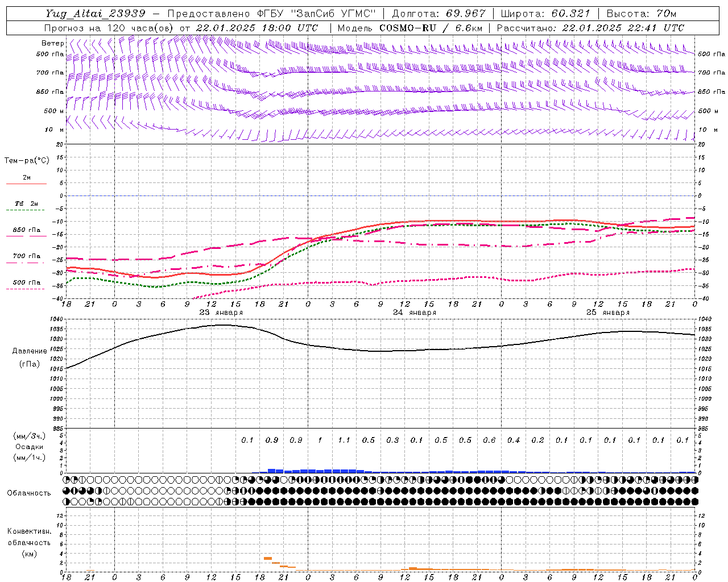Click the "Долгота: 69.967" longitude value
The height and width of the screenshot is (582, 728).
(x=439, y=14)
